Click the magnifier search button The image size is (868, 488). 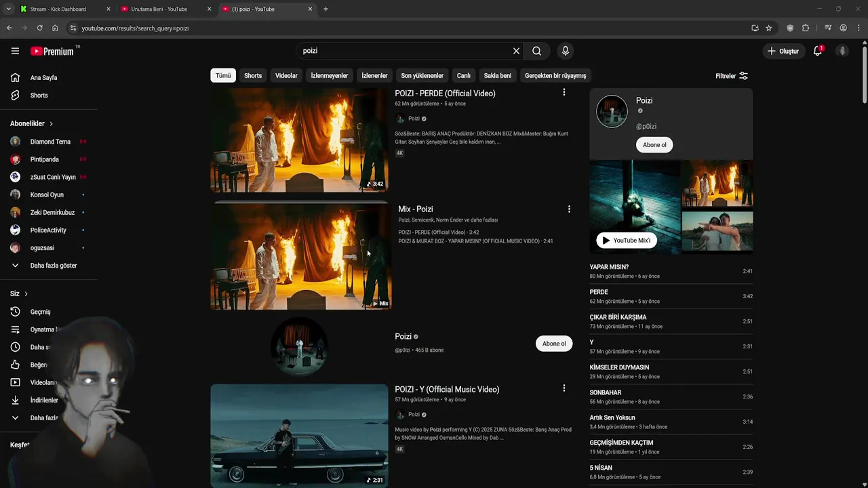point(536,51)
